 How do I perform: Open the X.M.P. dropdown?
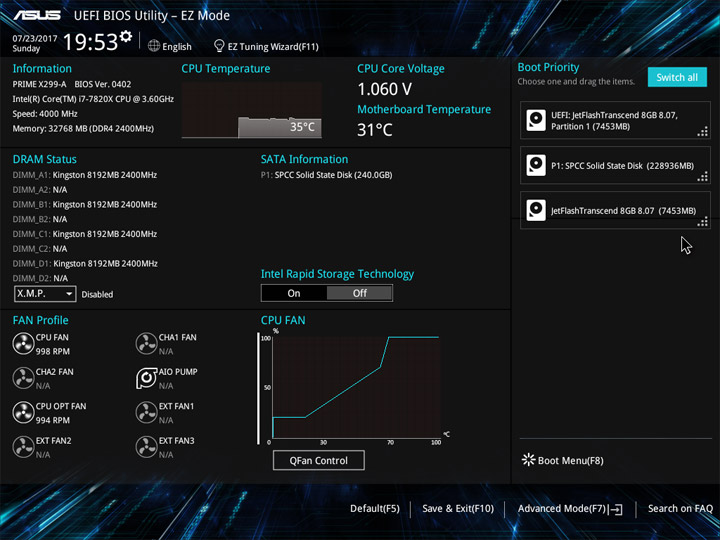click(x=45, y=294)
